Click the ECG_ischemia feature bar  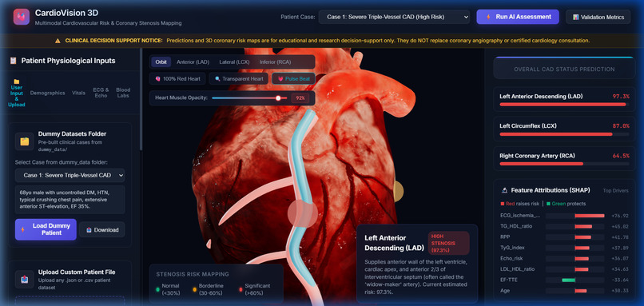point(590,216)
